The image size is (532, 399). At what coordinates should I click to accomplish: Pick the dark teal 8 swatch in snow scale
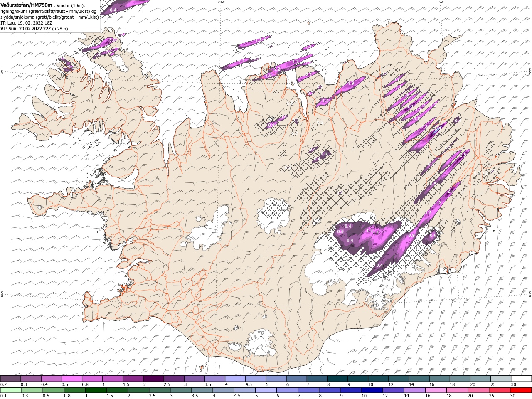[x=337, y=379]
